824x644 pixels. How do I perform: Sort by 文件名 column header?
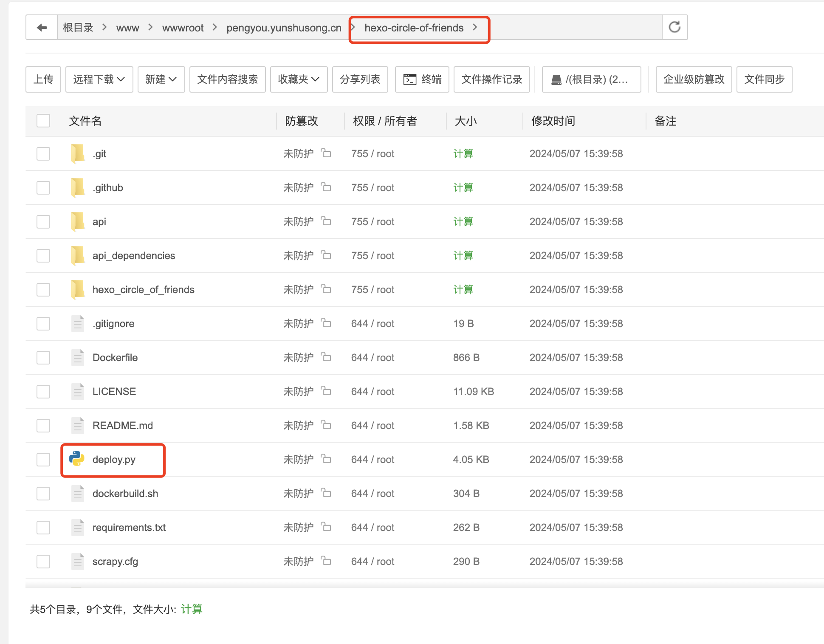85,121
